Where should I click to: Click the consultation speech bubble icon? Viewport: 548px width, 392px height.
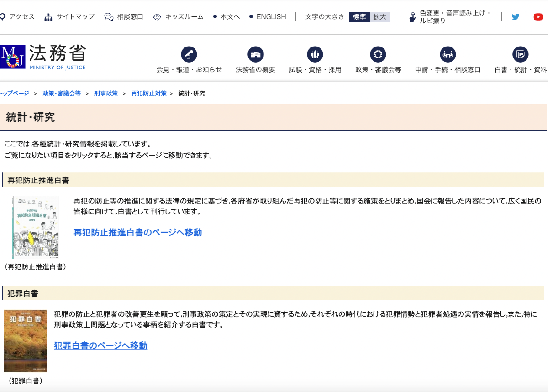pyautogui.click(x=109, y=17)
